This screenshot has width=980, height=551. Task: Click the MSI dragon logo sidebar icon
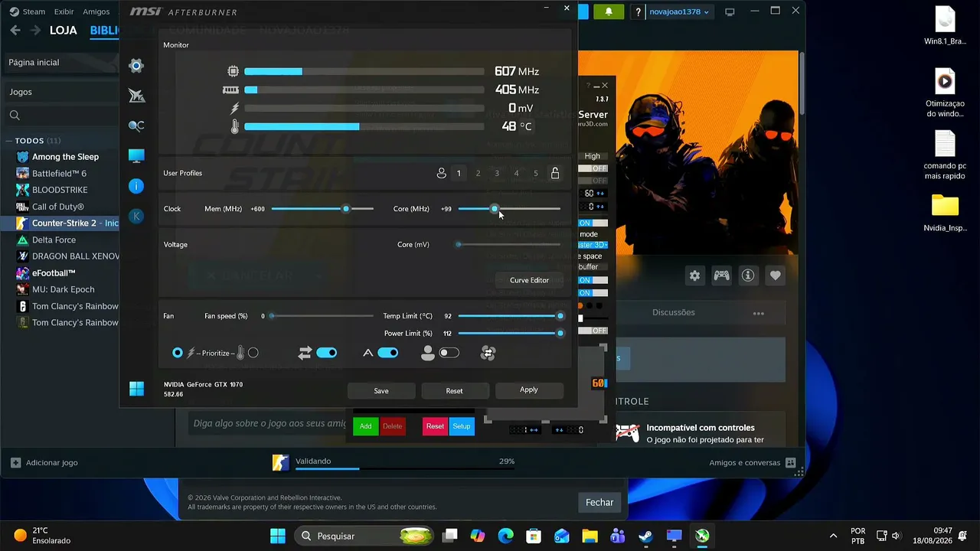click(x=136, y=96)
